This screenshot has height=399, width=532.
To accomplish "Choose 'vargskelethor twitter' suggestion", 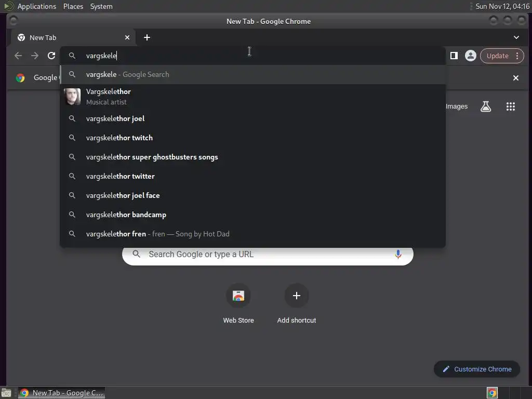I will [x=253, y=176].
